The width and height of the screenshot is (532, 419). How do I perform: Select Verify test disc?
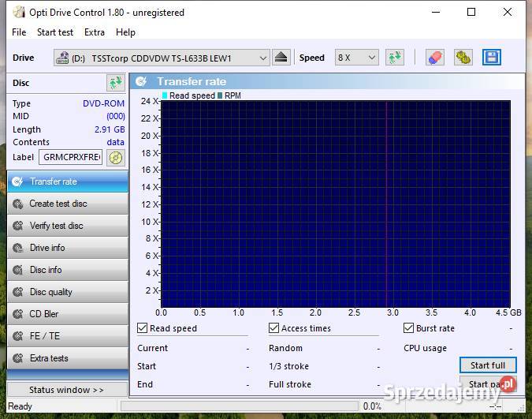tap(68, 226)
